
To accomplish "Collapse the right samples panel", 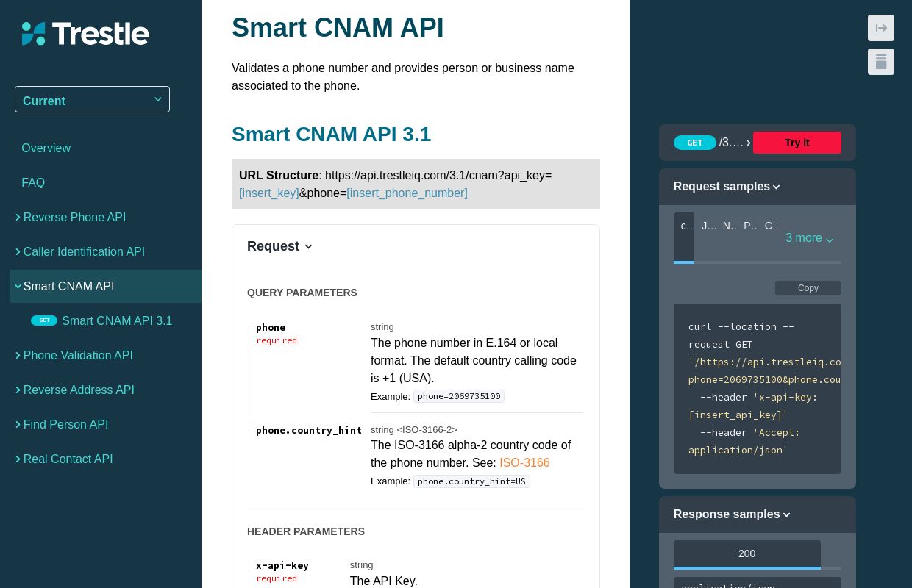I will 881,28.
